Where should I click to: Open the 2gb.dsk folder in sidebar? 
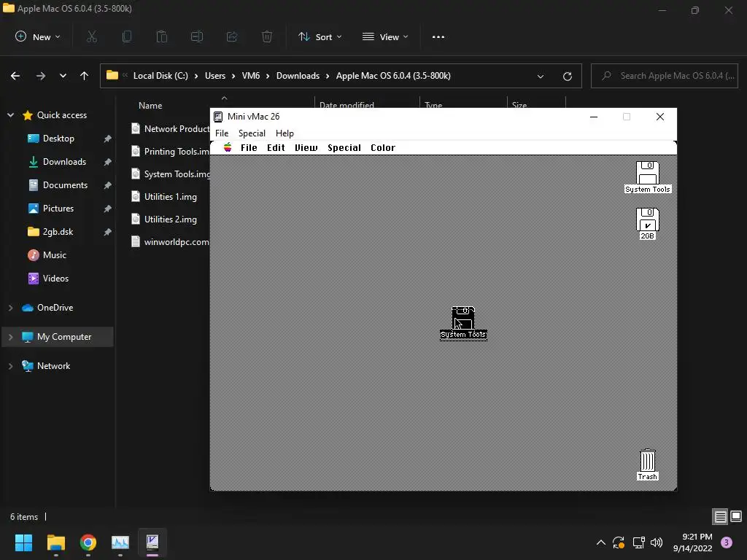pyautogui.click(x=58, y=232)
